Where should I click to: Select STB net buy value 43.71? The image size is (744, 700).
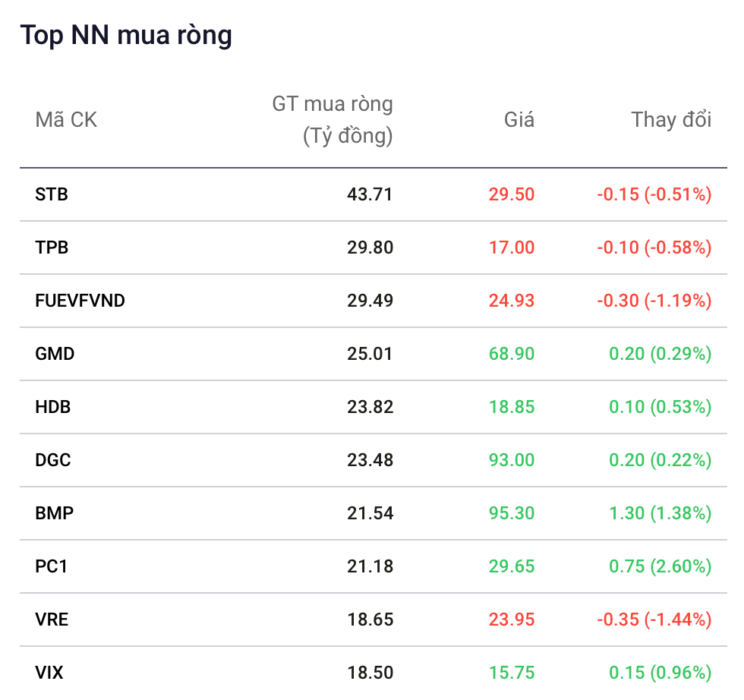370,194
